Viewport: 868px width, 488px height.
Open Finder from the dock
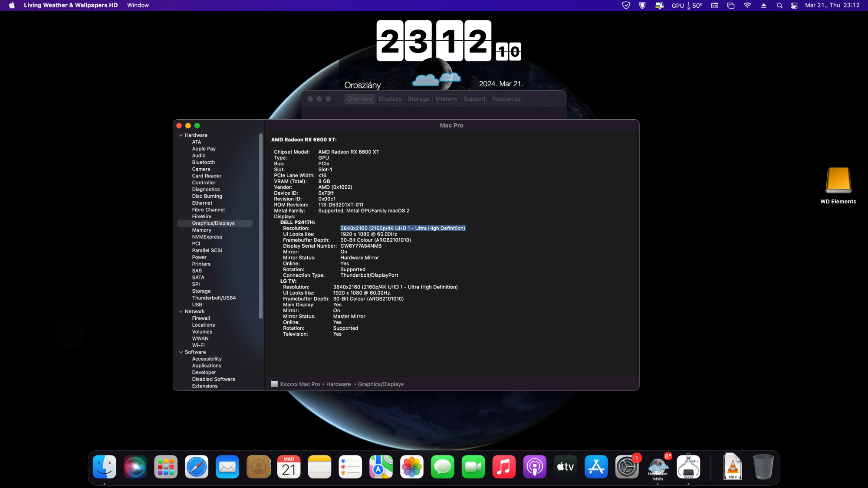click(x=104, y=467)
